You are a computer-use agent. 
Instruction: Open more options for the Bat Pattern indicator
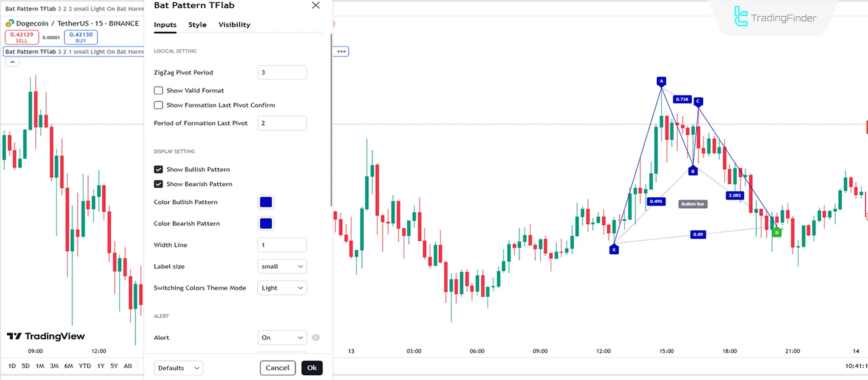point(341,51)
